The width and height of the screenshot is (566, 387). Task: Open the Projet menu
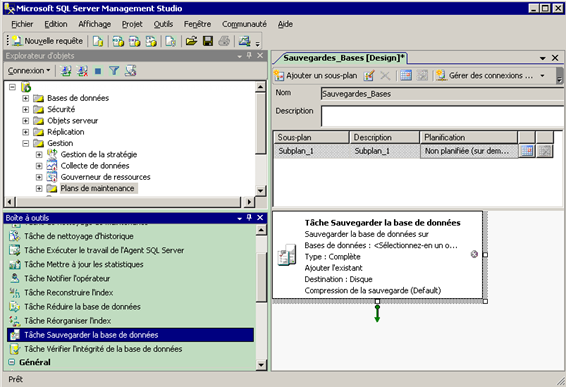click(132, 24)
